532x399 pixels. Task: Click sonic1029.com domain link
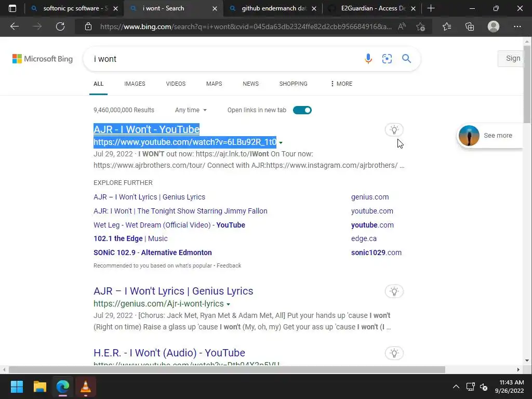[376, 252]
